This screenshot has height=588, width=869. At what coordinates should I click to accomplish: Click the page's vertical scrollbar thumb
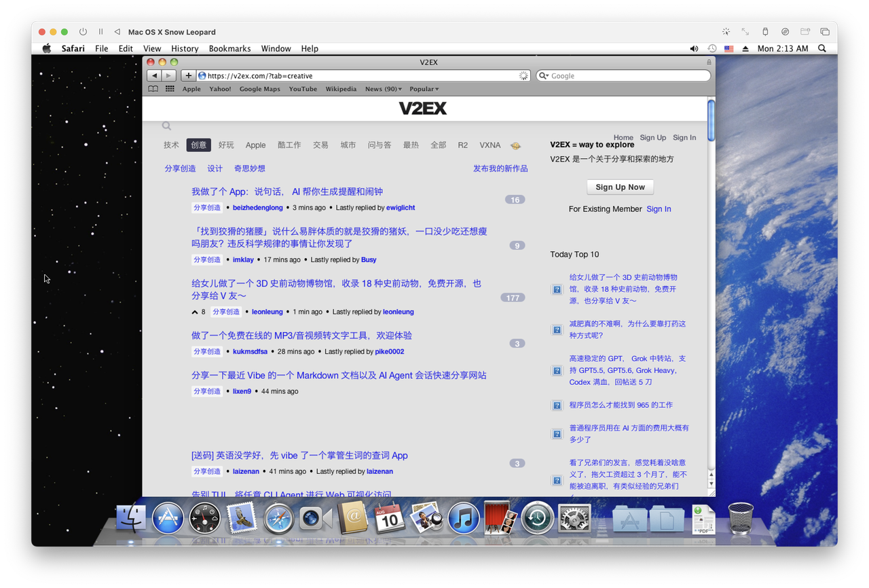tap(711, 120)
